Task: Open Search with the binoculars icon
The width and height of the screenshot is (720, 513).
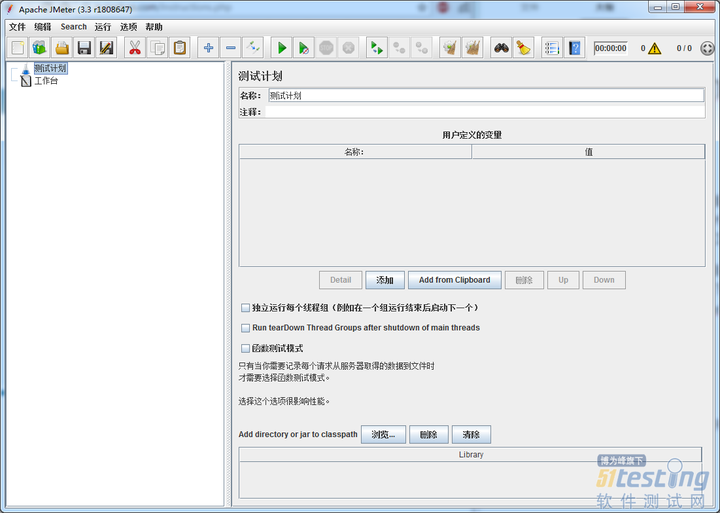Action: [501, 48]
